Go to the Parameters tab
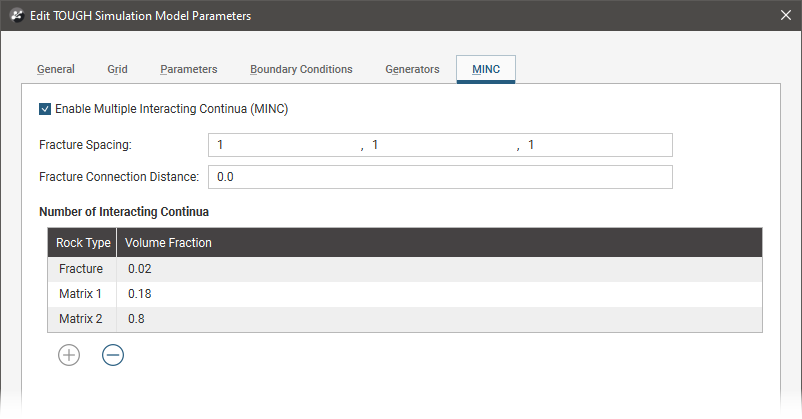The height and width of the screenshot is (419, 802). tap(189, 69)
